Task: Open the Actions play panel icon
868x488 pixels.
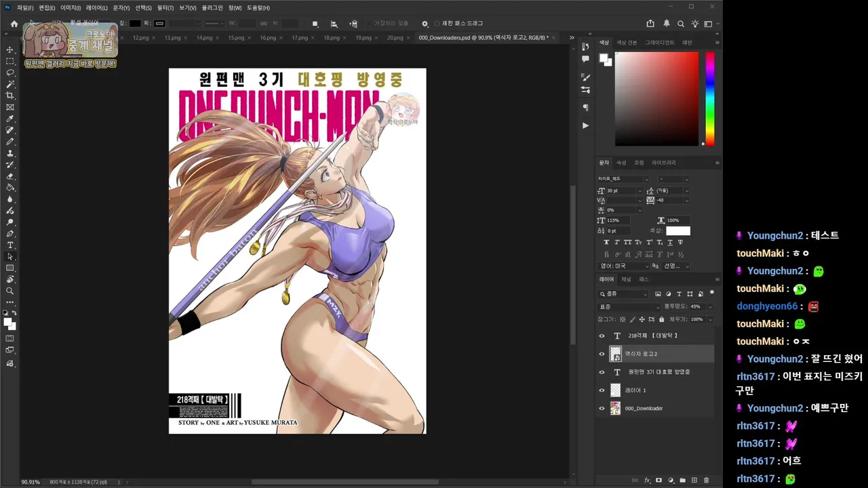Action: (x=585, y=125)
